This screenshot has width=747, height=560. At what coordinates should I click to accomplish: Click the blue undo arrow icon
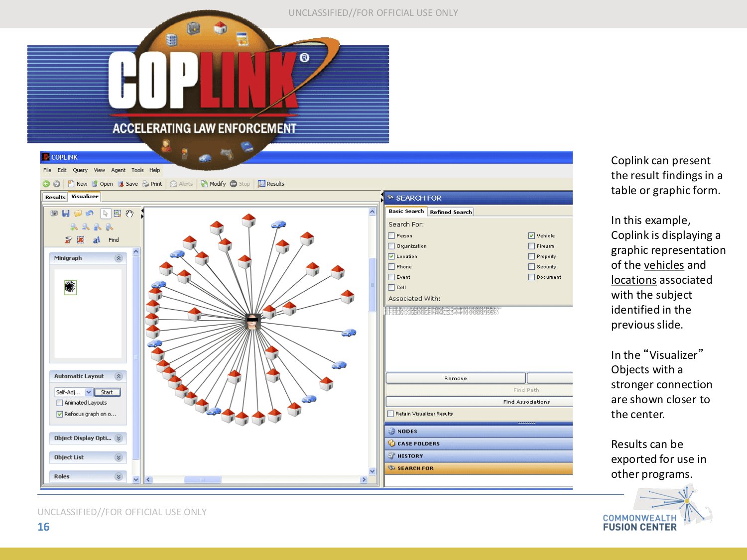pyautogui.click(x=90, y=214)
